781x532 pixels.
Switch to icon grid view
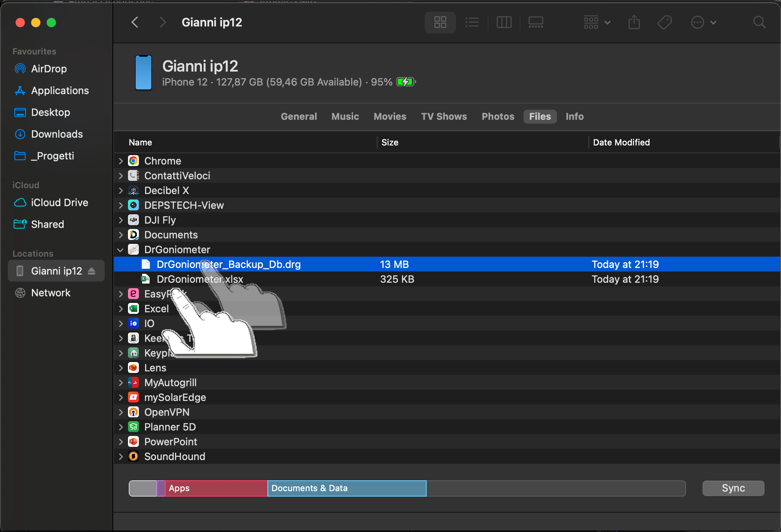click(440, 22)
